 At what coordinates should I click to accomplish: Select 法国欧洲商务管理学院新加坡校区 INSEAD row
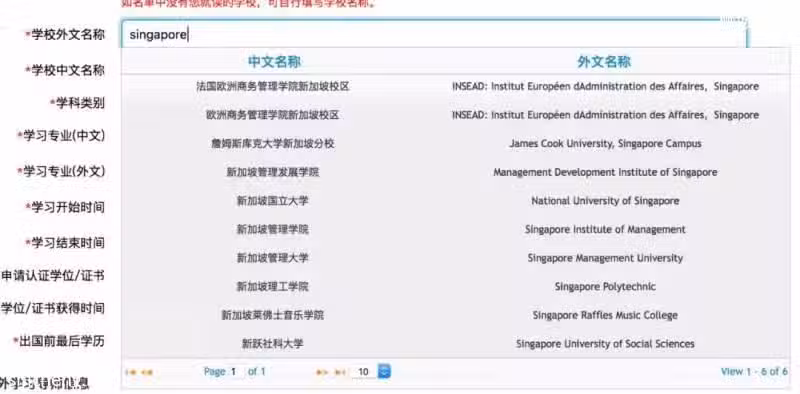tap(455, 87)
